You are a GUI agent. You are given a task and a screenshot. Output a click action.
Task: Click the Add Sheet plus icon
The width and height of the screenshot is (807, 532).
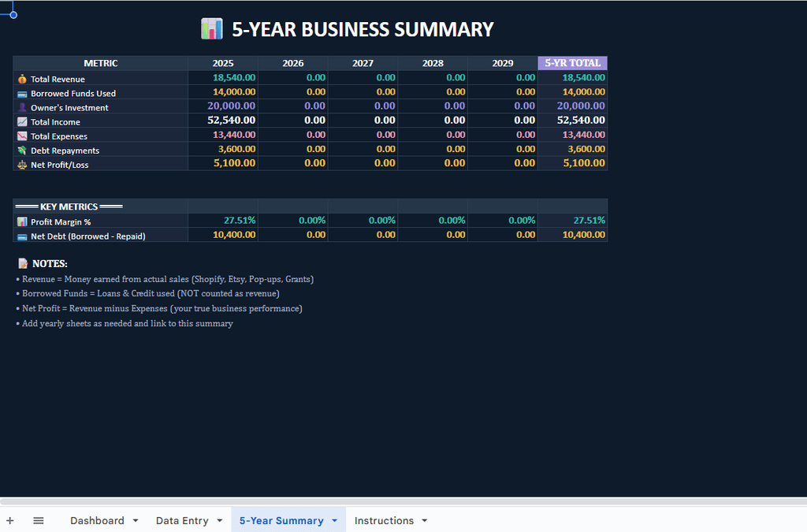coord(10,520)
